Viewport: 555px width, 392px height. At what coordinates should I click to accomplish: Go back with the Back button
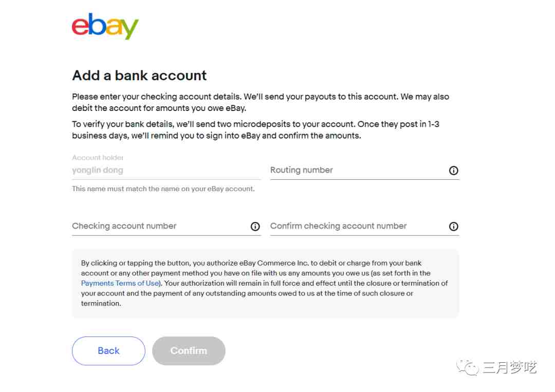108,351
